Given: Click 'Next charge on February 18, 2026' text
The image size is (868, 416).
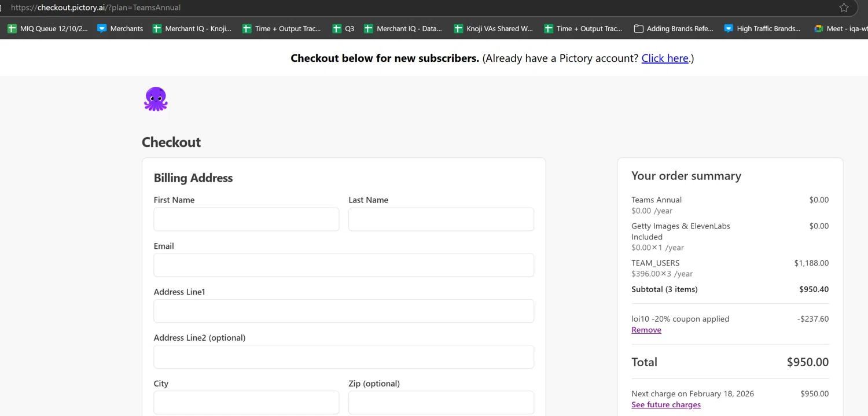Looking at the screenshot, I should [693, 393].
